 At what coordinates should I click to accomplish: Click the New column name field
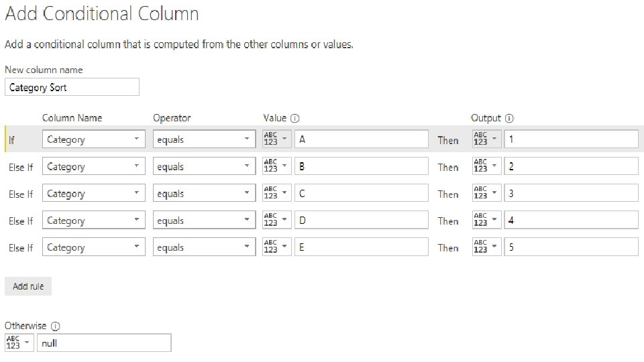click(x=72, y=87)
